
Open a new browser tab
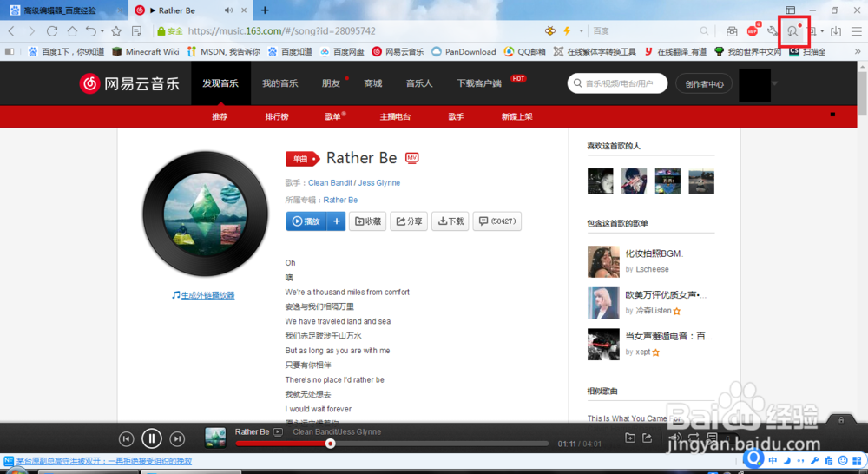(x=265, y=10)
